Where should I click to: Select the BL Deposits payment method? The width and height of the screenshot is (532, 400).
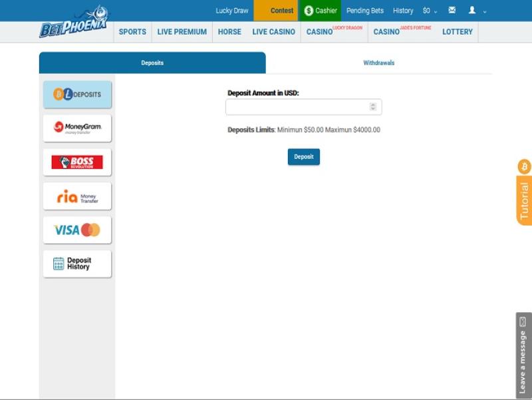point(77,95)
